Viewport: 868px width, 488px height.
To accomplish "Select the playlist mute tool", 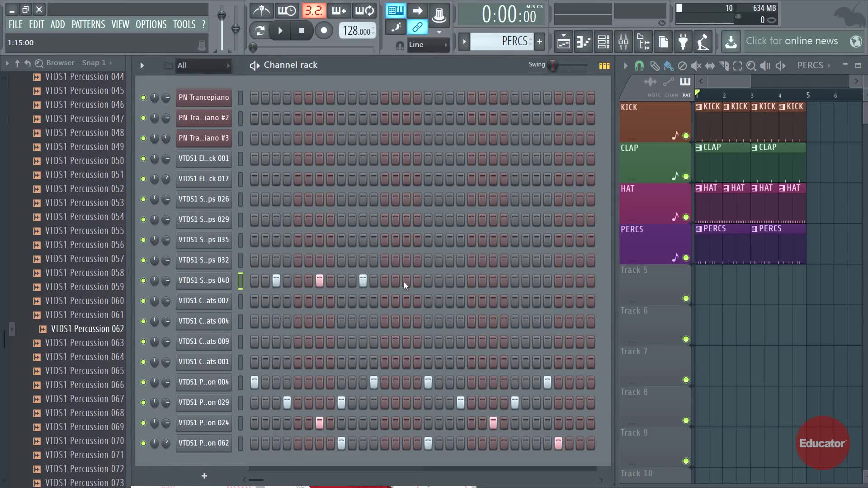I will (x=696, y=66).
